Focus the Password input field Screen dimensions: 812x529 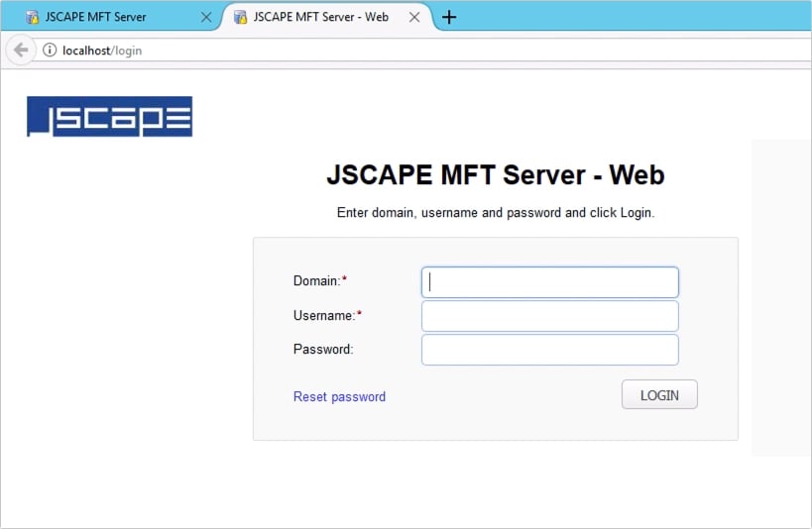tap(550, 350)
